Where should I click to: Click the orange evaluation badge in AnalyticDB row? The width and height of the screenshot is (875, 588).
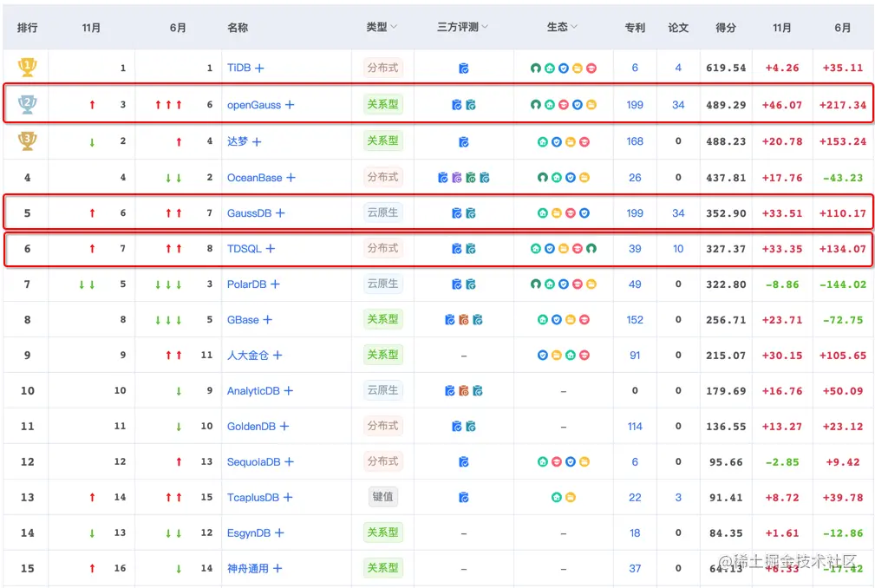[464, 391]
